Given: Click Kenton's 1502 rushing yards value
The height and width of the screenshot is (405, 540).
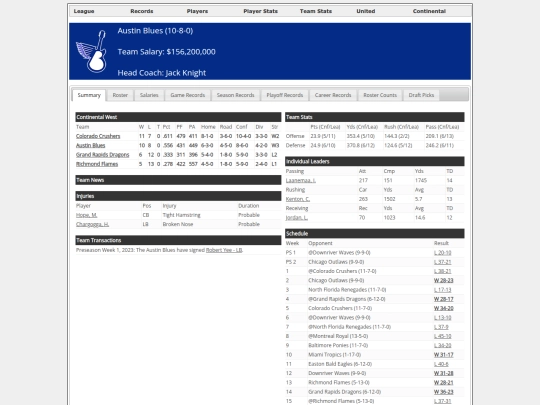Looking at the screenshot, I should [389, 199].
